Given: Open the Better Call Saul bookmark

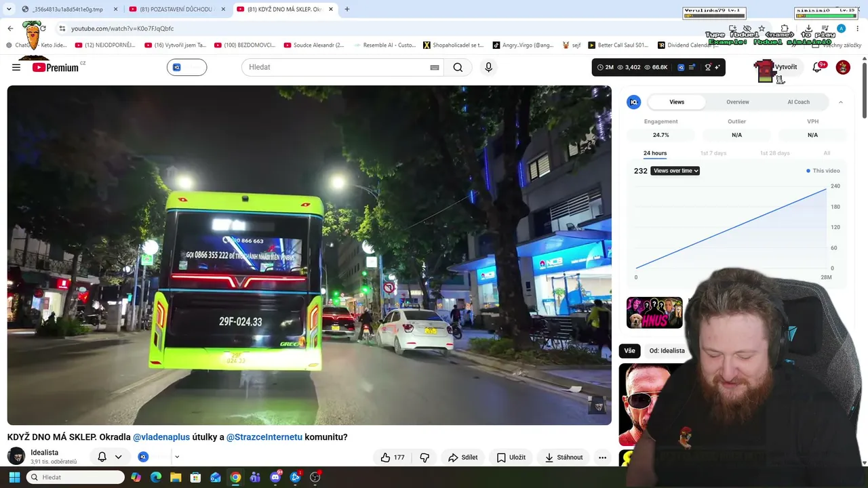Looking at the screenshot, I should pos(617,45).
